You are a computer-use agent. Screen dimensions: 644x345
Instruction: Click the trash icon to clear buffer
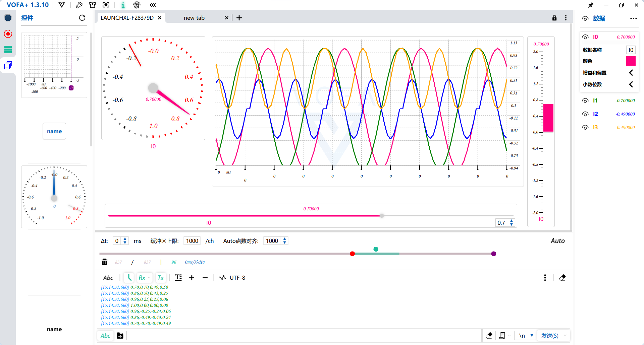[x=104, y=262]
